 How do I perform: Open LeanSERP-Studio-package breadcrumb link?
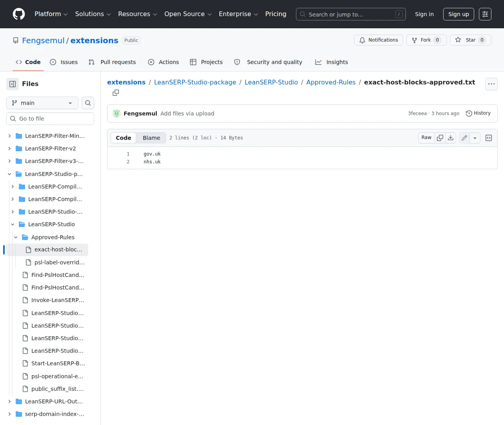coord(195,82)
